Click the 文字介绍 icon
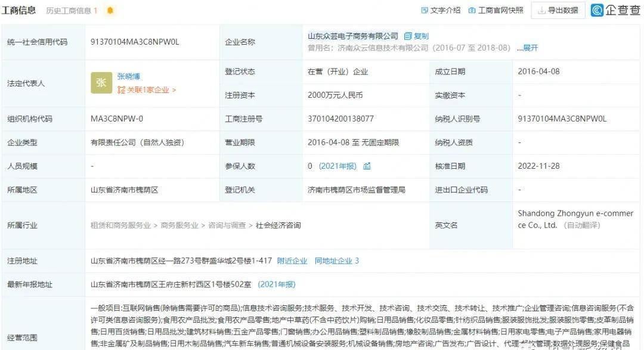Screen dimensions: 644x350 point(425,10)
